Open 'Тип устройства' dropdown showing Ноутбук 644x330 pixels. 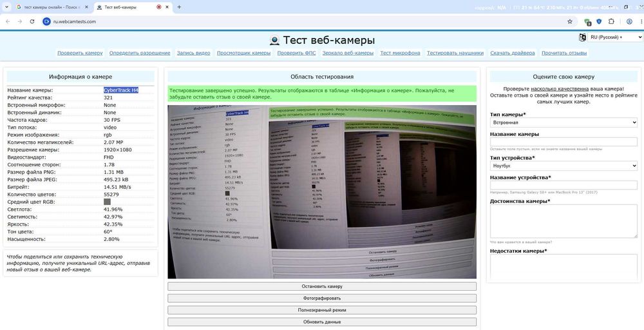coord(563,166)
